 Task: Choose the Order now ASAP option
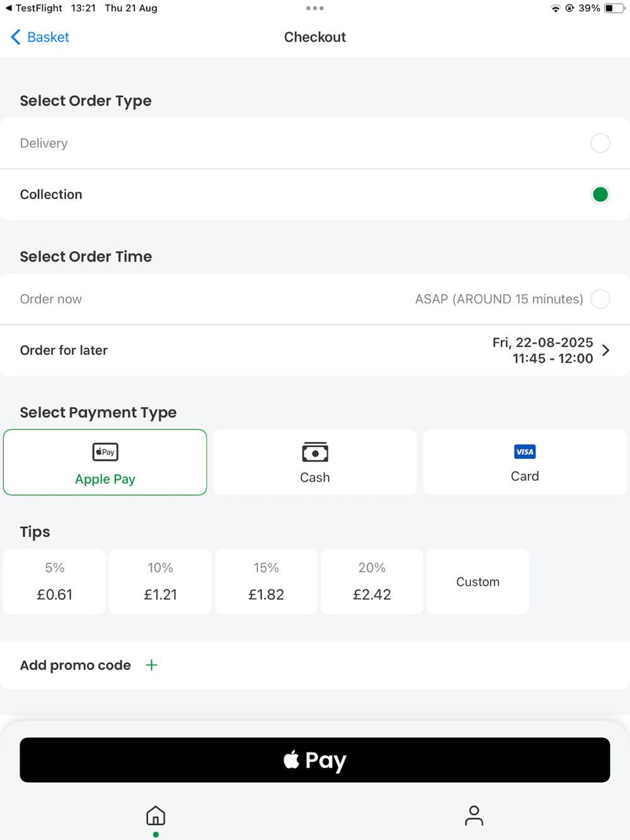(x=600, y=299)
